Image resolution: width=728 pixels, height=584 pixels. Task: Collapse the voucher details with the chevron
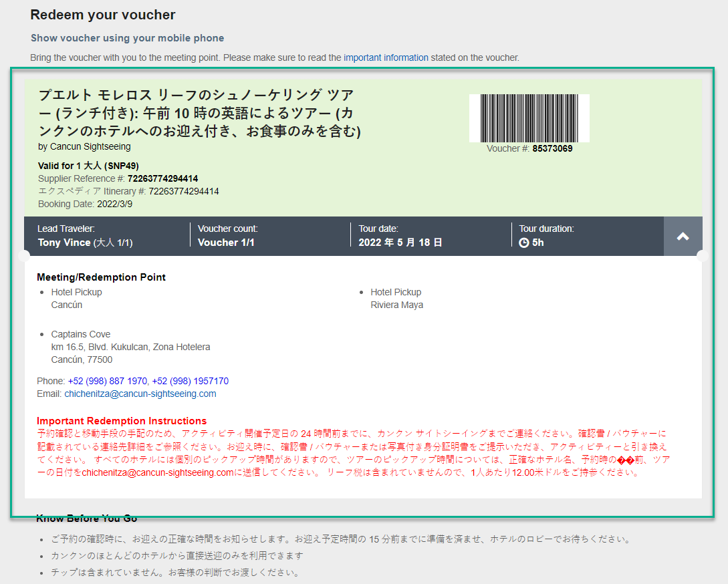[683, 237]
